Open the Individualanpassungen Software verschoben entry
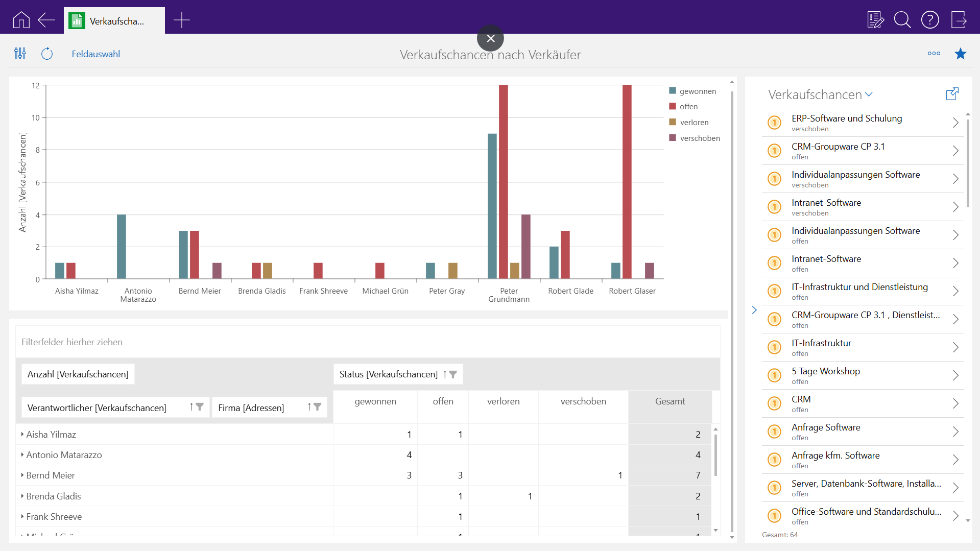The height and width of the screenshot is (551, 980). [x=863, y=179]
